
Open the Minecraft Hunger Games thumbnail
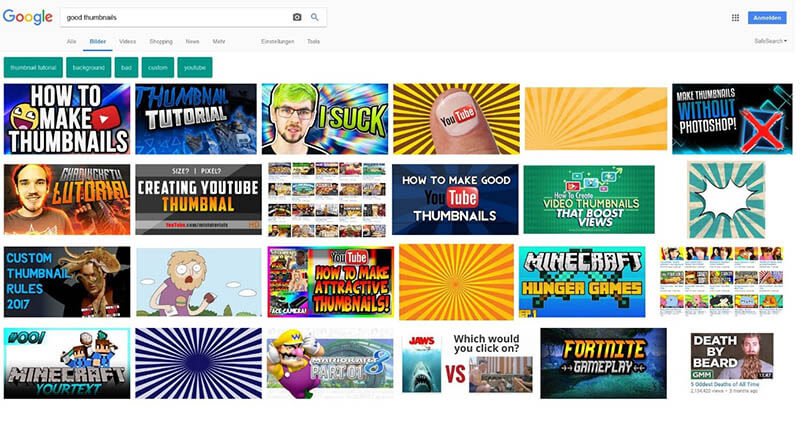point(581,281)
